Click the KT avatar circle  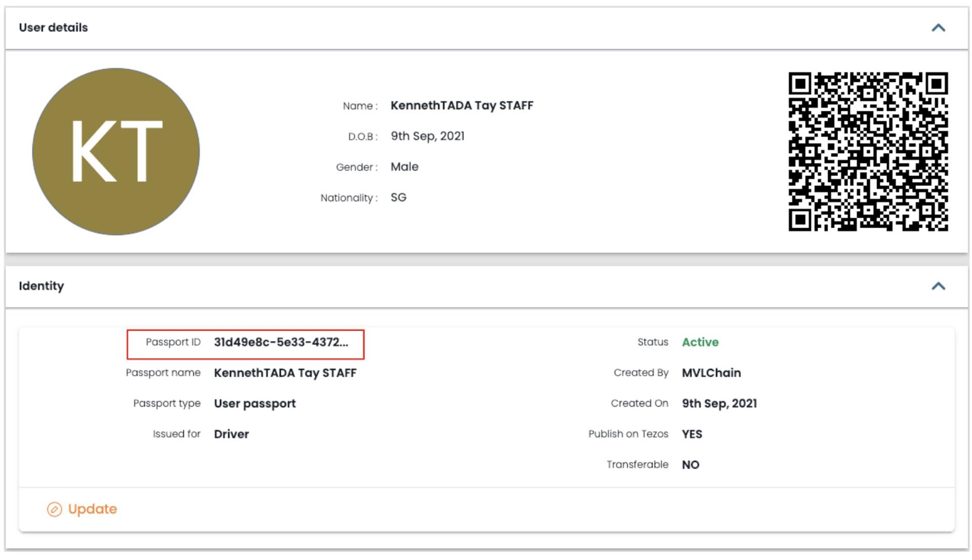pos(116,152)
